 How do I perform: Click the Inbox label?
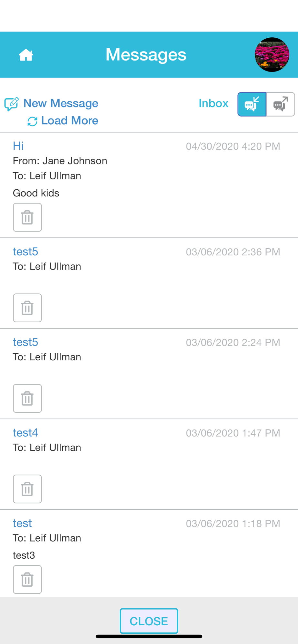(214, 103)
